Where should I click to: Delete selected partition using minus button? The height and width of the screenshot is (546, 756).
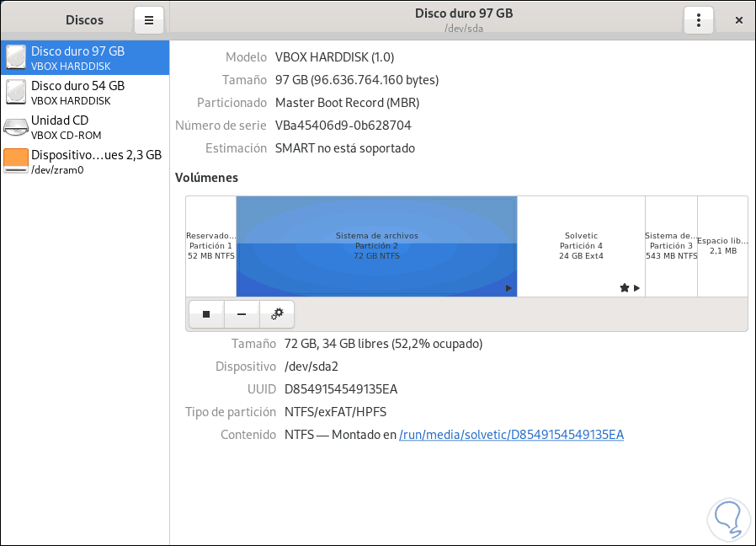pos(242,314)
